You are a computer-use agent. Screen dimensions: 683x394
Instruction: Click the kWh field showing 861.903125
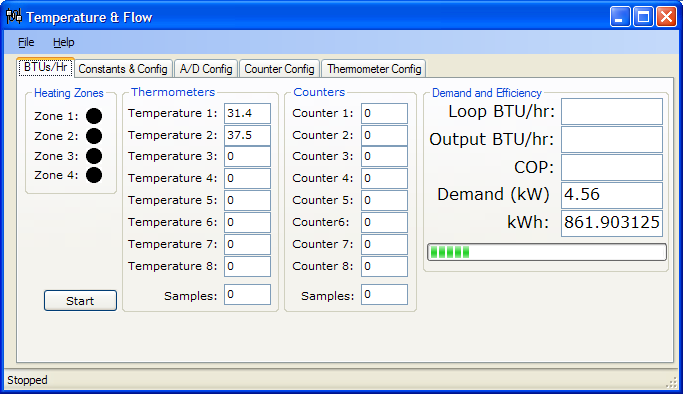(x=612, y=223)
